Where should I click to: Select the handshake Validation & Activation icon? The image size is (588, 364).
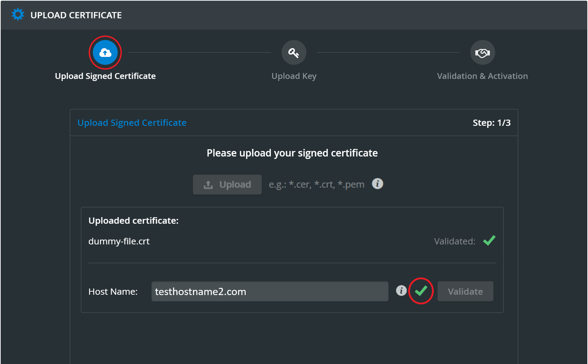coord(482,52)
